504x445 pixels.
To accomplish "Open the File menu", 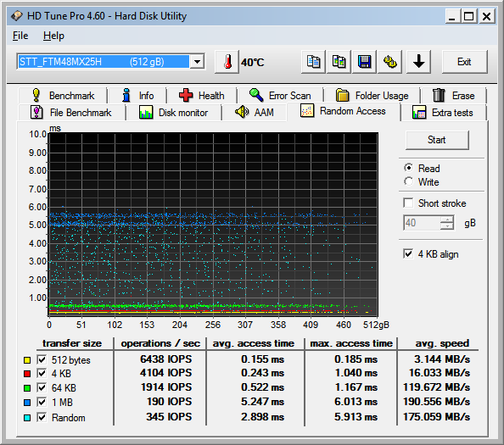I will coord(20,36).
